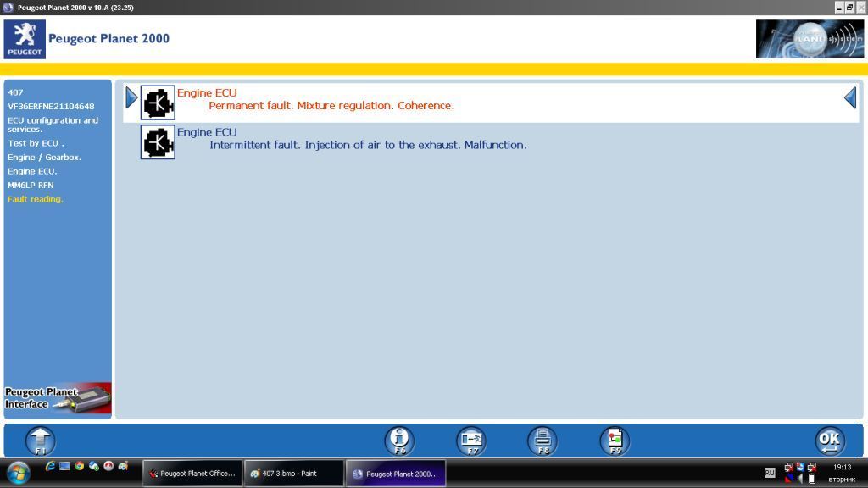Viewport: 868px width, 488px height.
Task: Switch to Peugeot Planet Office taskbar window
Action: pyautogui.click(x=192, y=474)
